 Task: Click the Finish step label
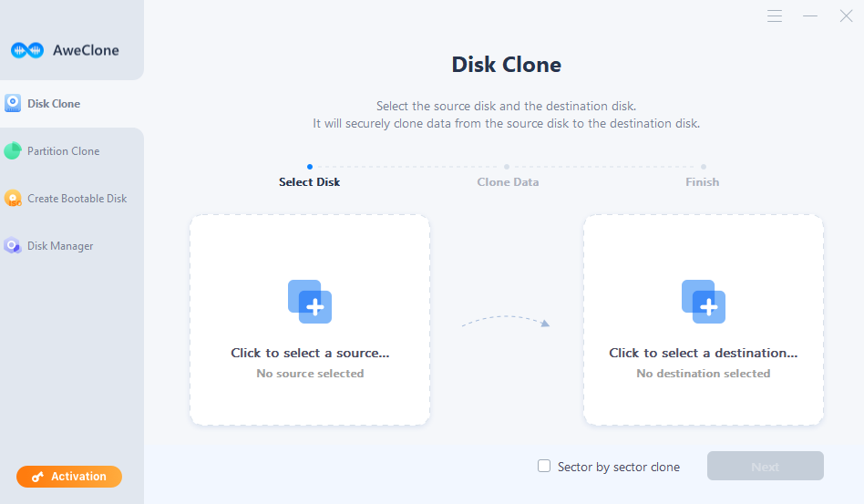(x=702, y=182)
